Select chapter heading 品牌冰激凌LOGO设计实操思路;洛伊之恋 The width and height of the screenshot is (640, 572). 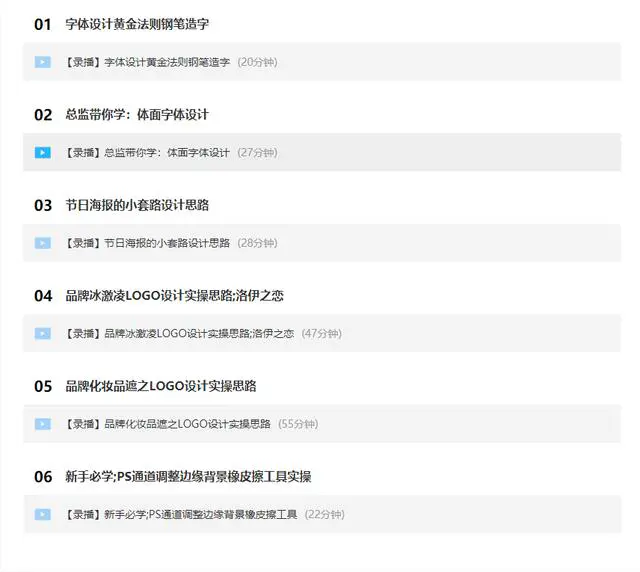(175, 296)
